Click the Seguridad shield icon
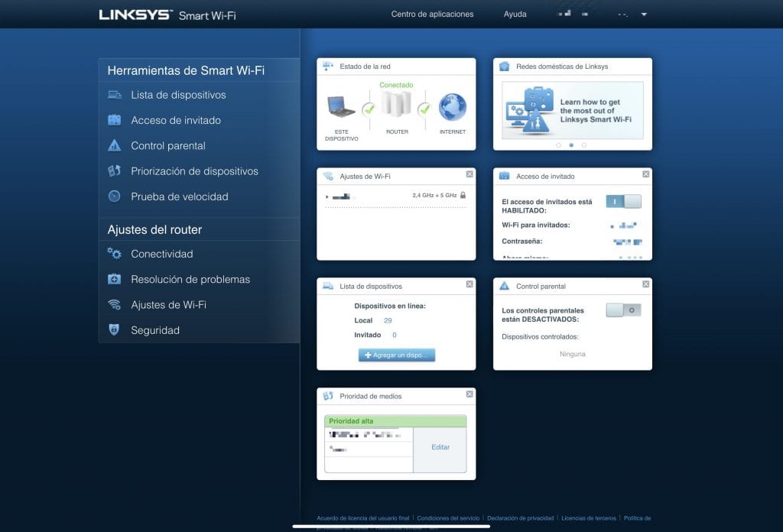The height and width of the screenshot is (532, 783). point(114,330)
